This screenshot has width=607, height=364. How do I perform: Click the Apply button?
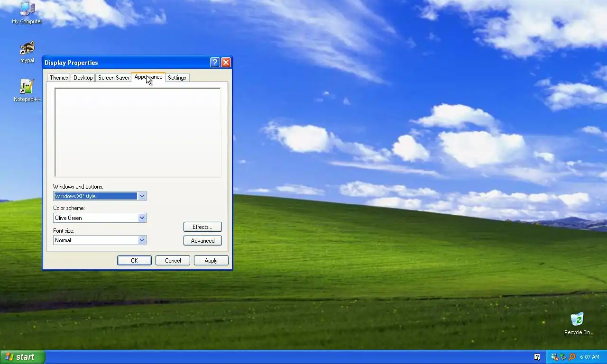tap(211, 261)
